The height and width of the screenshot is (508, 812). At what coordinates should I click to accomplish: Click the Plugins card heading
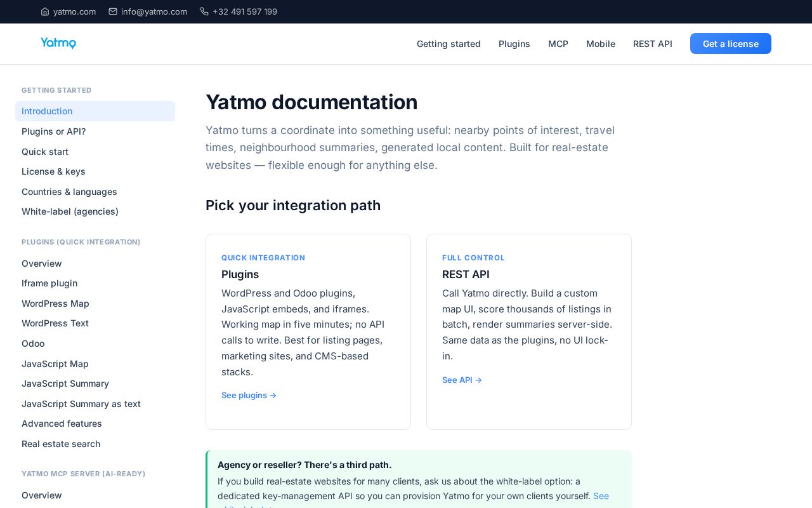pos(240,274)
